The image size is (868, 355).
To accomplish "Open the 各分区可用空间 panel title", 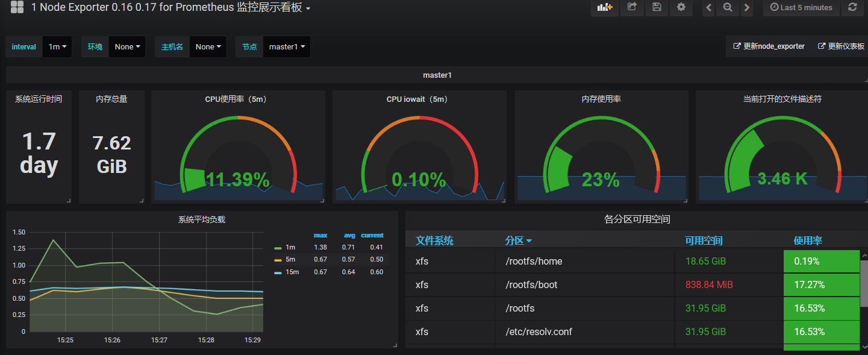I will [x=637, y=219].
